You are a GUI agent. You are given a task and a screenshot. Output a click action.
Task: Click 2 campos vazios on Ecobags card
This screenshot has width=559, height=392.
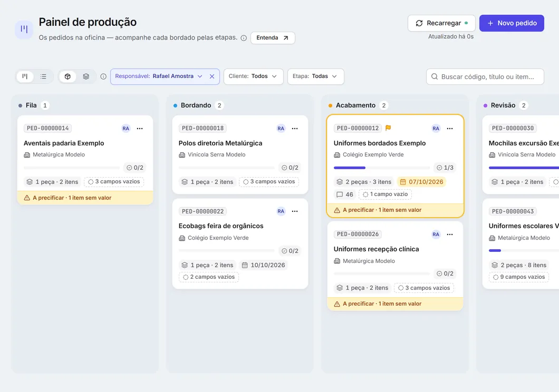209,277
